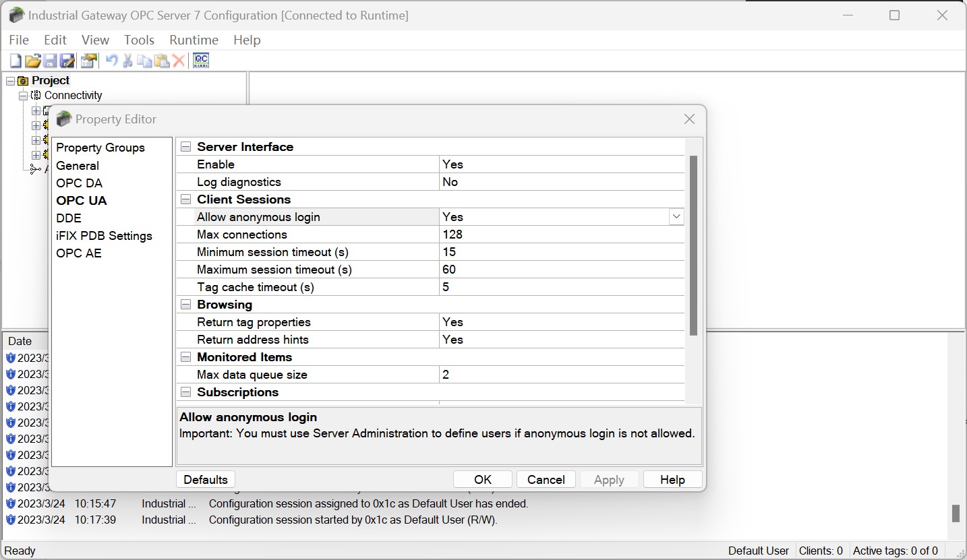The height and width of the screenshot is (560, 967).
Task: Click the Return address hints value Yes
Action: [x=562, y=340]
